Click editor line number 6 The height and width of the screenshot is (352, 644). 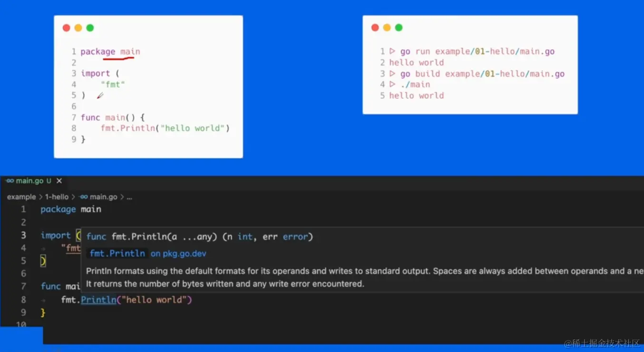tap(23, 274)
